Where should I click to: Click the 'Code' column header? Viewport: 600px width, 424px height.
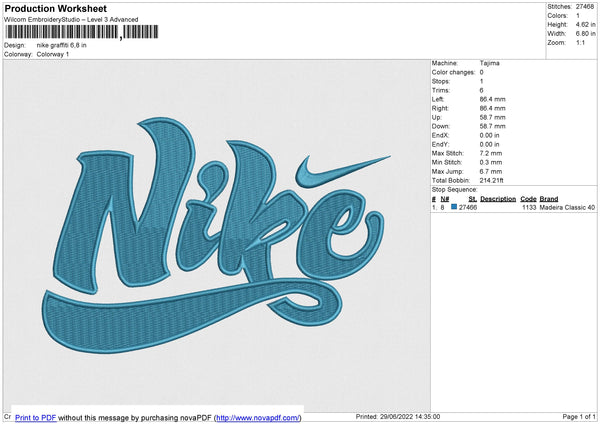(528, 199)
